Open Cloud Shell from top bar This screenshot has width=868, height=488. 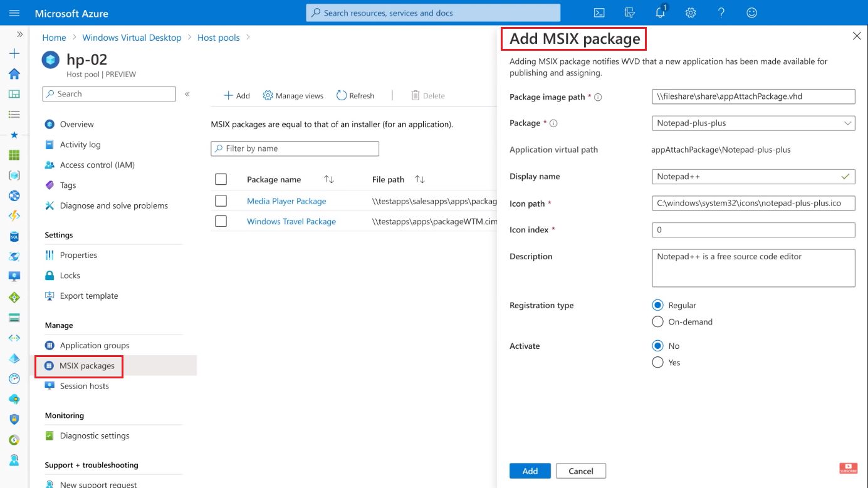[599, 13]
